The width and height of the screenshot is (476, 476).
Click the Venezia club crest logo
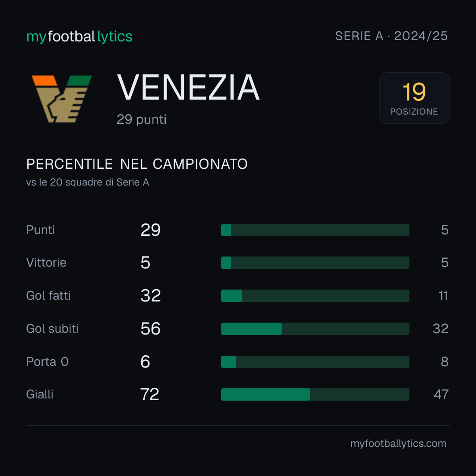pyautogui.click(x=62, y=99)
